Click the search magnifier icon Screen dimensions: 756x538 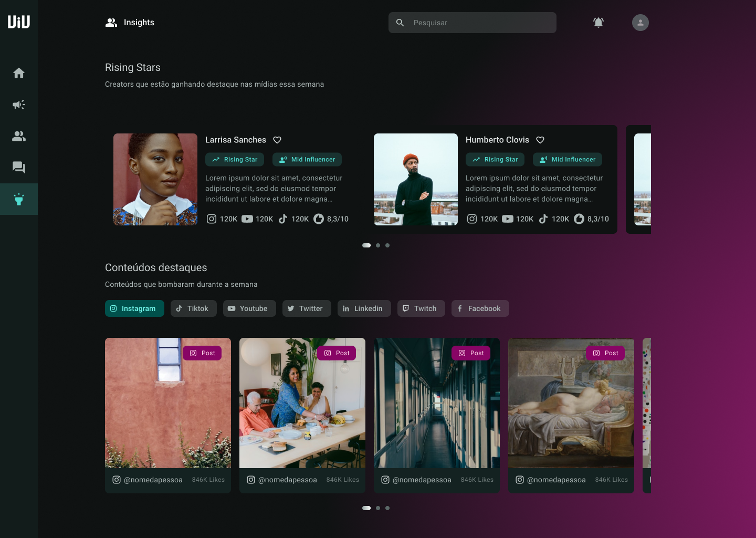coord(400,23)
